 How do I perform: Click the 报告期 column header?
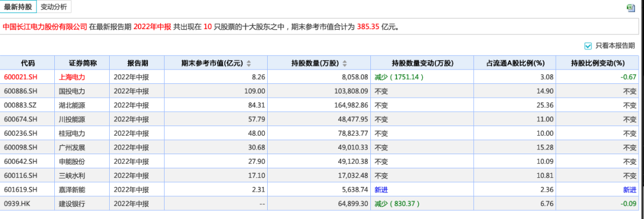click(137, 63)
